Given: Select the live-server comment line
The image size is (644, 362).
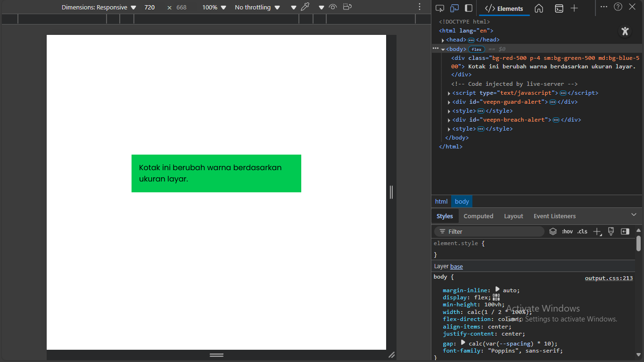Looking at the screenshot, I should pyautogui.click(x=514, y=84).
